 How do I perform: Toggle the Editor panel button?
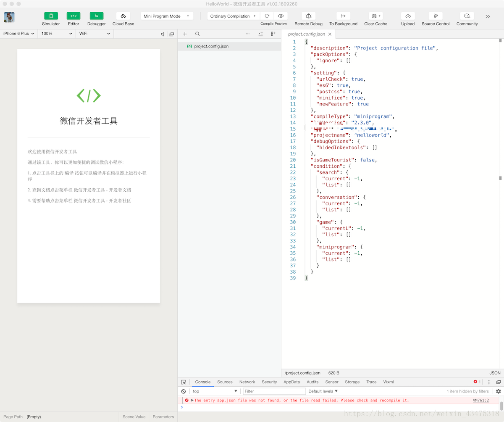click(x=73, y=16)
